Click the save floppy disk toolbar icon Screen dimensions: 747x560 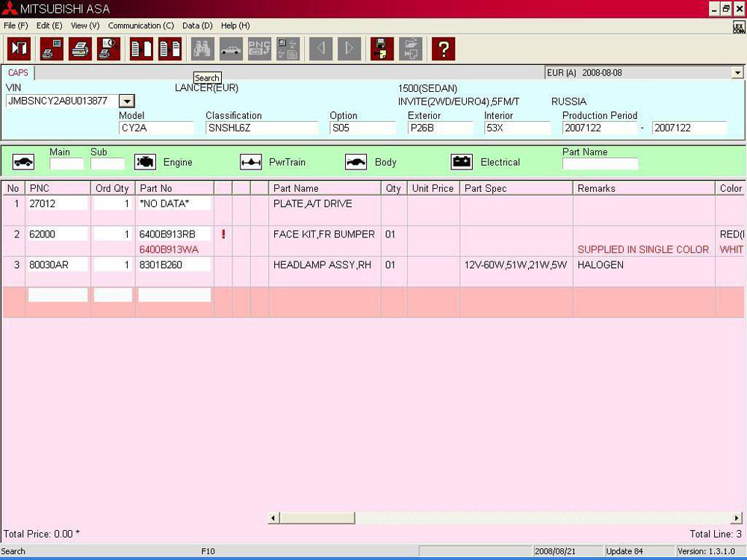(382, 49)
